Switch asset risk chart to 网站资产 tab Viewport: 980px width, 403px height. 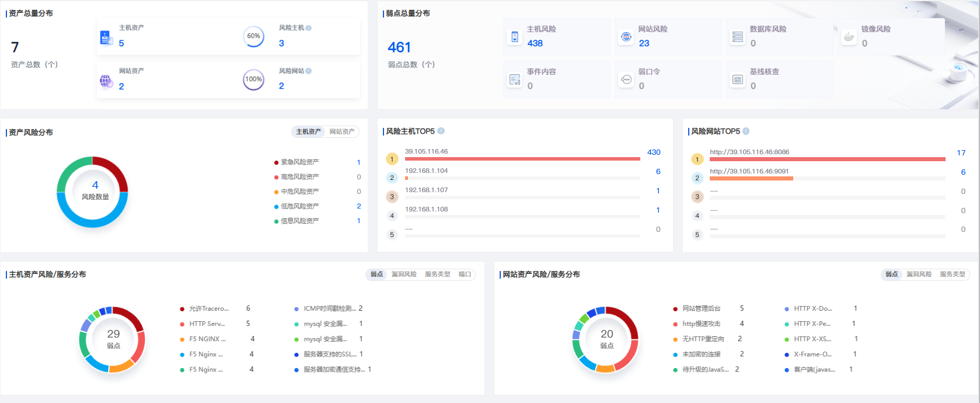tap(342, 132)
